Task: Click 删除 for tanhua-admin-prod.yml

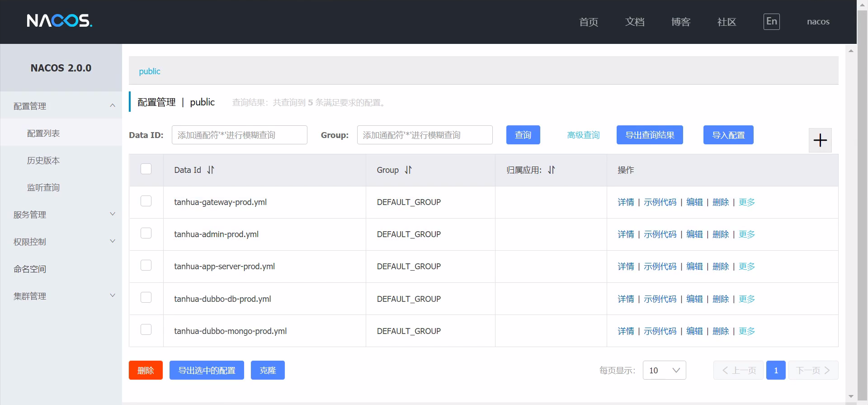Action: click(721, 234)
